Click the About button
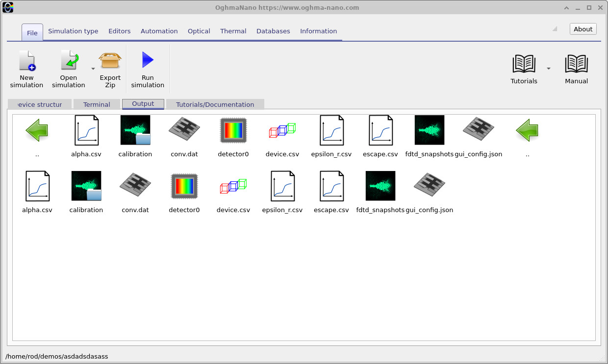 coord(583,29)
